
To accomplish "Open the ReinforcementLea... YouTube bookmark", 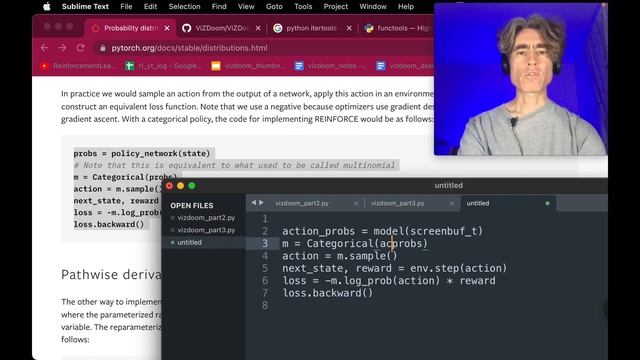I will pos(78,66).
